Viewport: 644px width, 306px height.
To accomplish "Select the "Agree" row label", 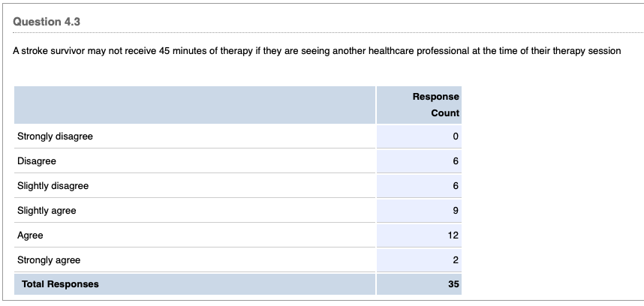I will (x=31, y=235).
